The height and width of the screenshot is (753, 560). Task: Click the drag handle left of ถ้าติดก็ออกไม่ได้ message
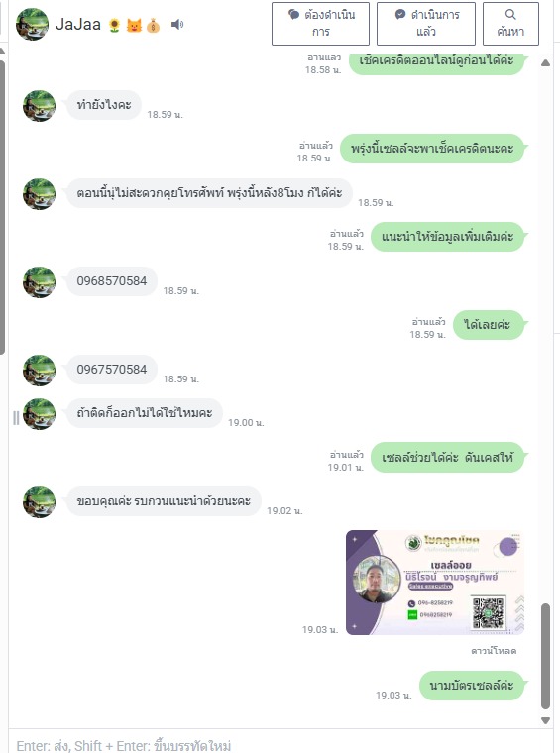click(16, 418)
